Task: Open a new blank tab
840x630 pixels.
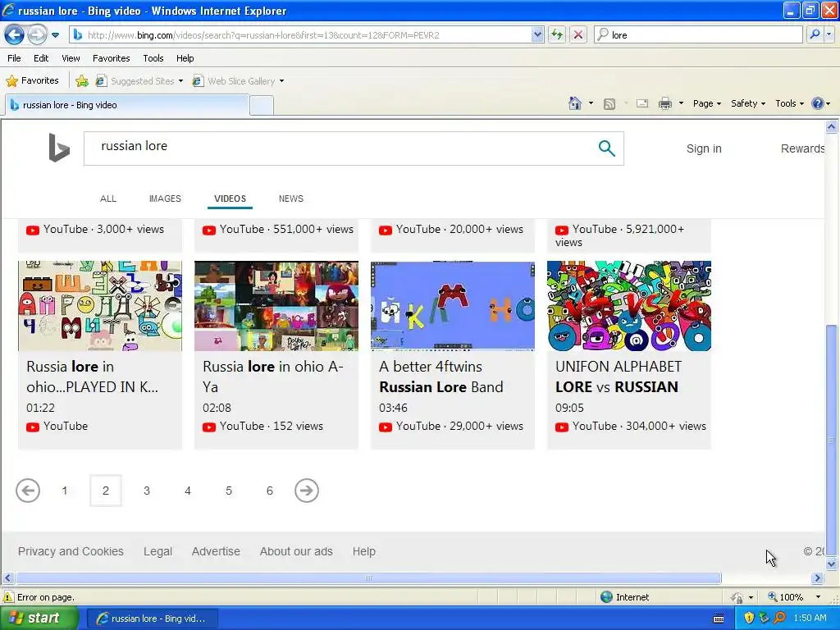Action: coord(262,106)
